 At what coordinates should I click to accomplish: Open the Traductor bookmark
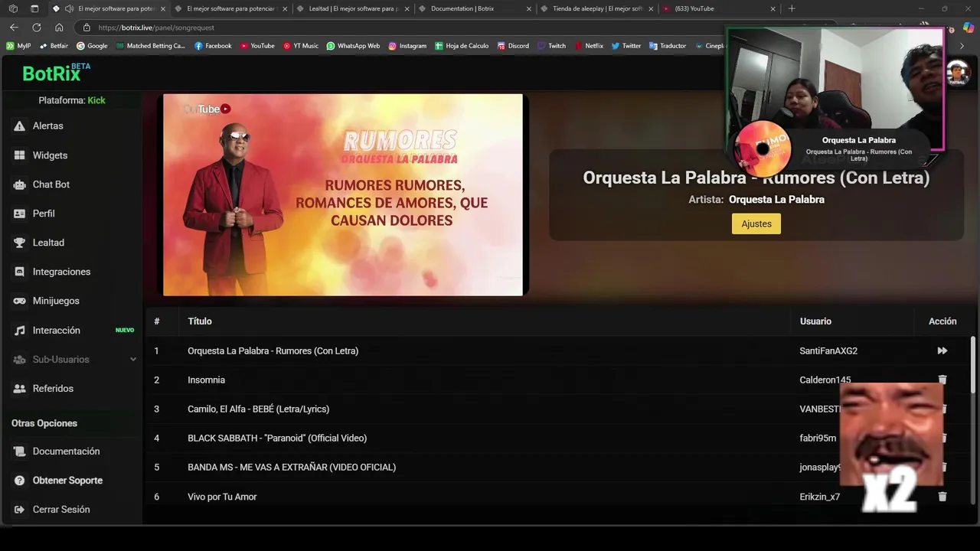668,46
